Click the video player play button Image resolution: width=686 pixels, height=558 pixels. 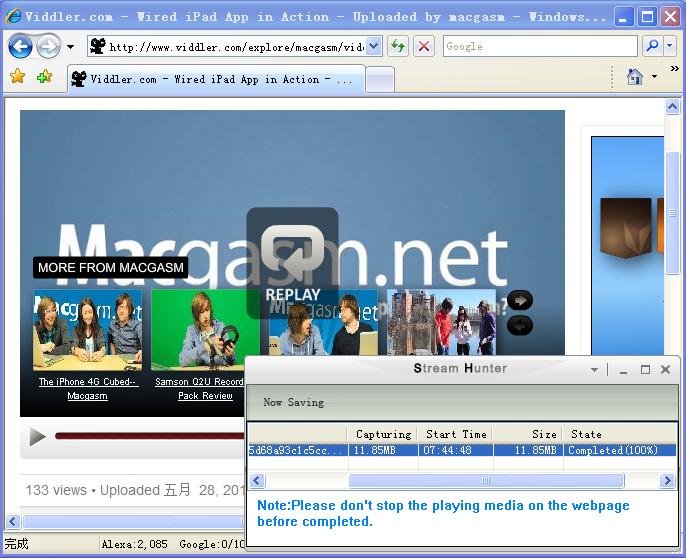pyautogui.click(x=37, y=437)
